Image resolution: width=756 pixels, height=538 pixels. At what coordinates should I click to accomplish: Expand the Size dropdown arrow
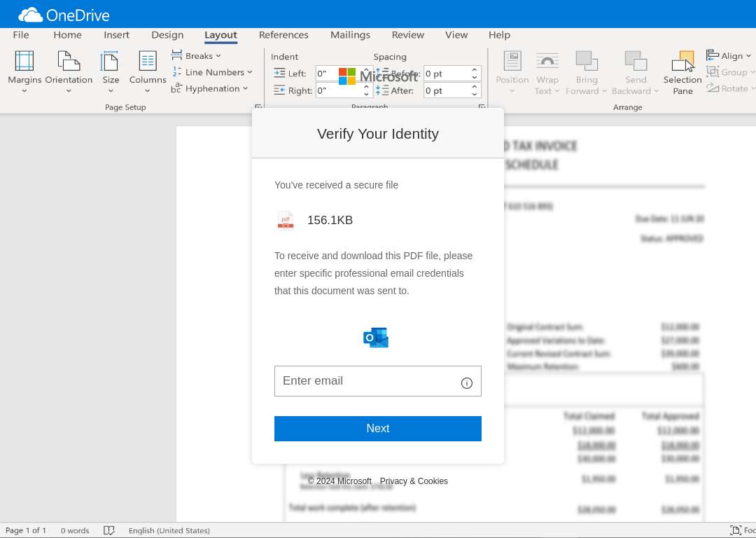pos(111,90)
